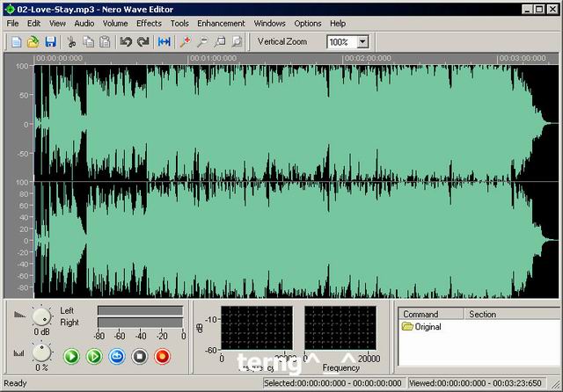Click Nero Wave Editor title bar icon
The width and height of the screenshot is (563, 392).
(10, 10)
